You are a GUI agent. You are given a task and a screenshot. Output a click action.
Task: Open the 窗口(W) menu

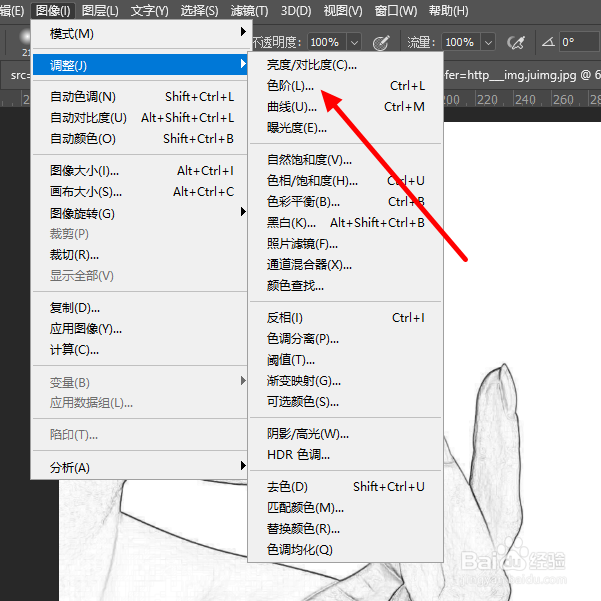tap(396, 11)
